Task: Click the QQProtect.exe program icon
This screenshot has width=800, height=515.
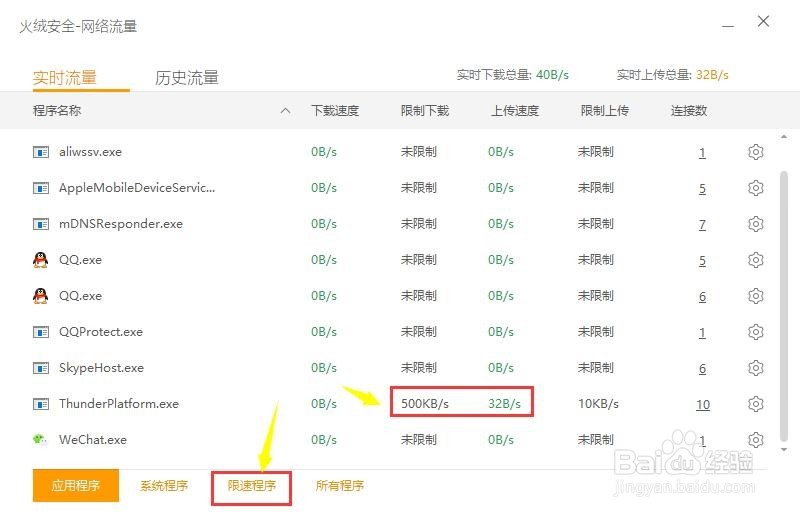Action: point(41,332)
